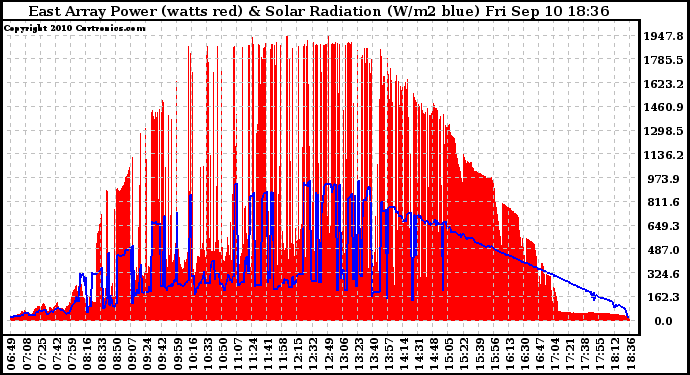Click the 09:24 time label
Screen dimensions: 690x375
[147, 354]
